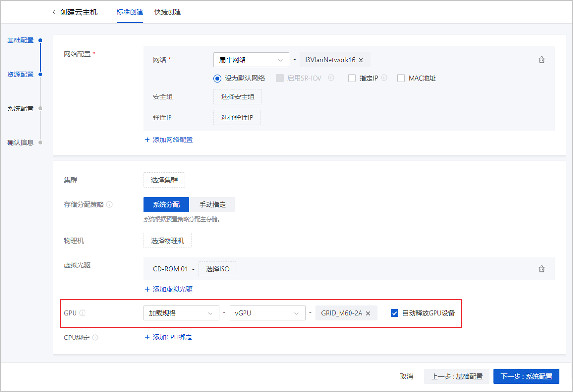573x392 pixels.
Task: Open the 扁平网络 network type dropdown
Action: pos(251,60)
